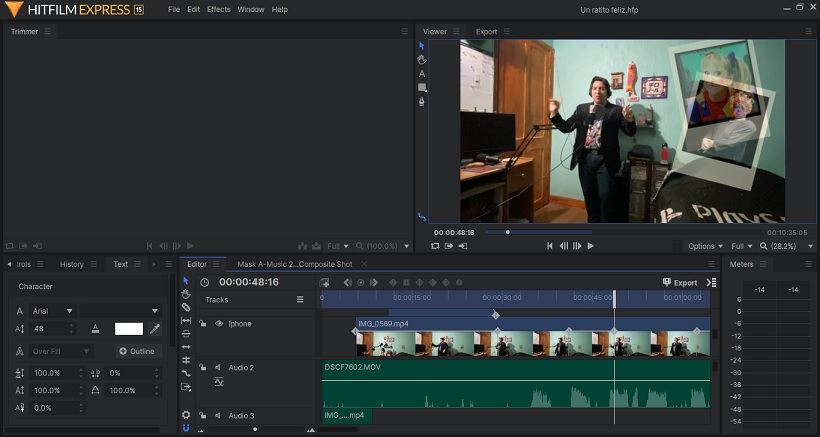This screenshot has height=437, width=820.
Task: Choose the Slice tool in the Editor
Action: pos(186,307)
